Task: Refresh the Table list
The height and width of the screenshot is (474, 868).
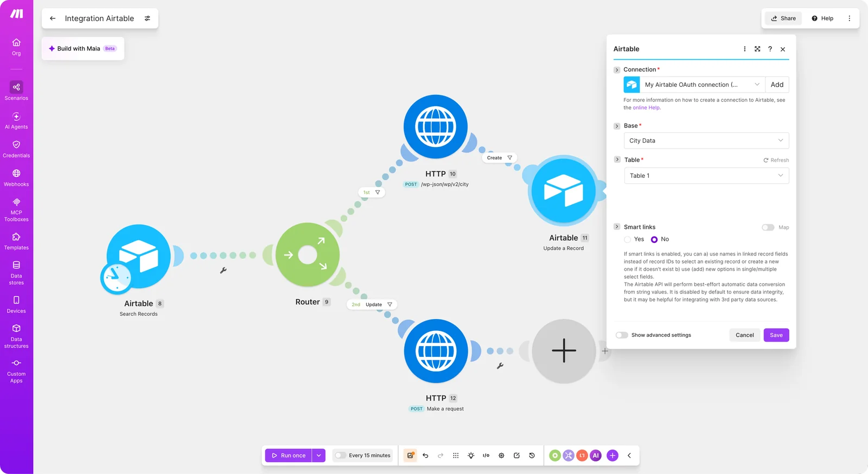Action: pyautogui.click(x=776, y=160)
